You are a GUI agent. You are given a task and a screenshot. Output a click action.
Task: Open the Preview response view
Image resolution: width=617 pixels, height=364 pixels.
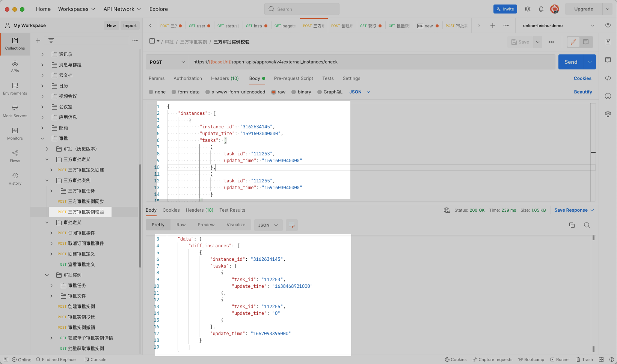pyautogui.click(x=206, y=225)
